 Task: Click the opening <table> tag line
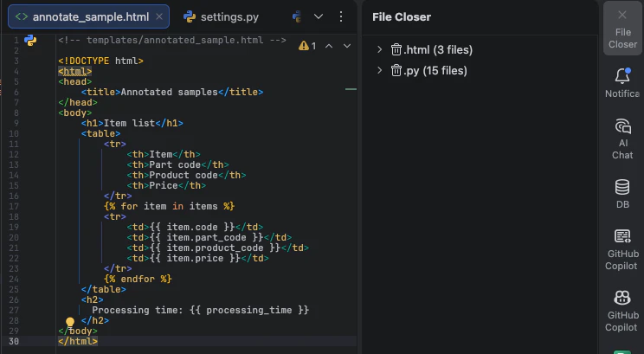pos(100,133)
